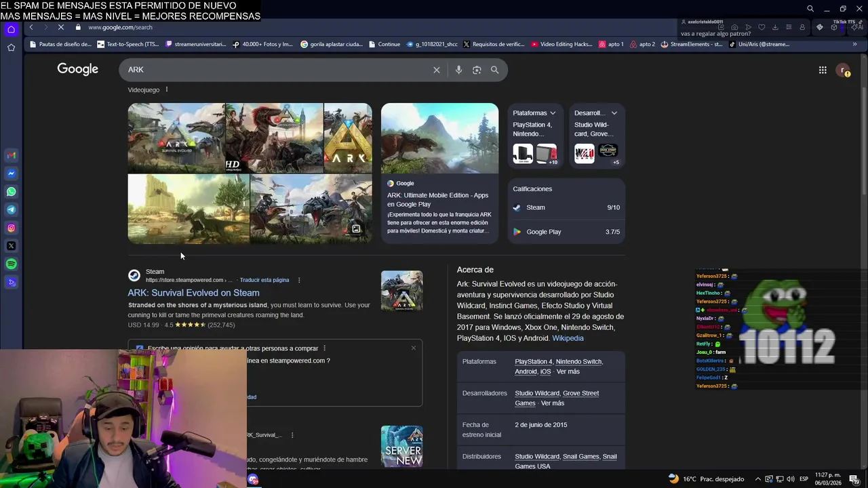Start a voice search with the microphone

click(458, 70)
